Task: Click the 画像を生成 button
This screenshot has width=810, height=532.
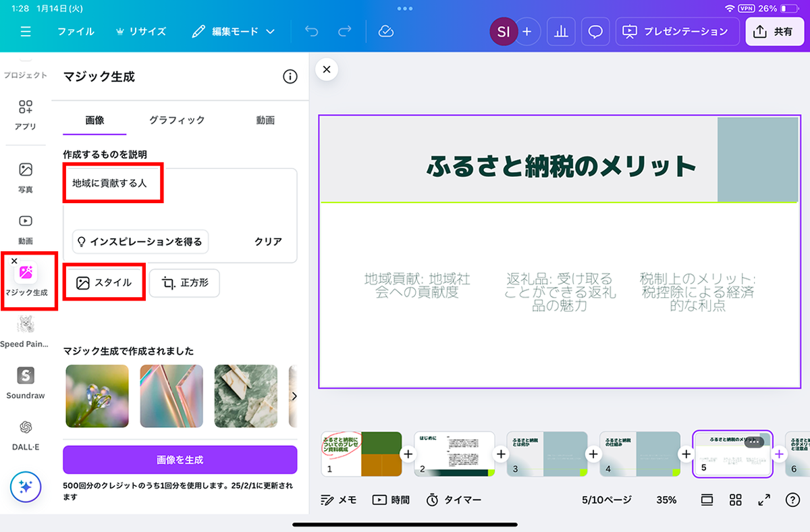Action: [x=180, y=460]
